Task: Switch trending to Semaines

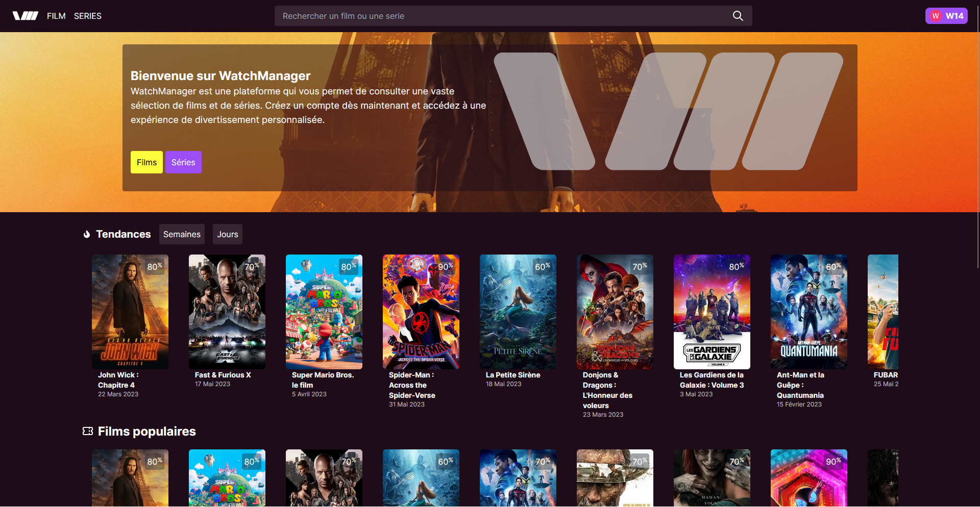Action: 182,234
